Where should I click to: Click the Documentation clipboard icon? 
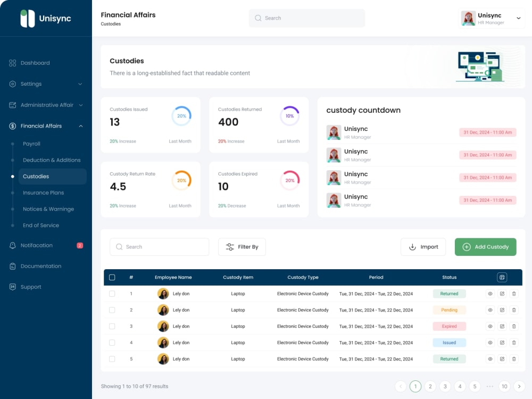coord(13,267)
